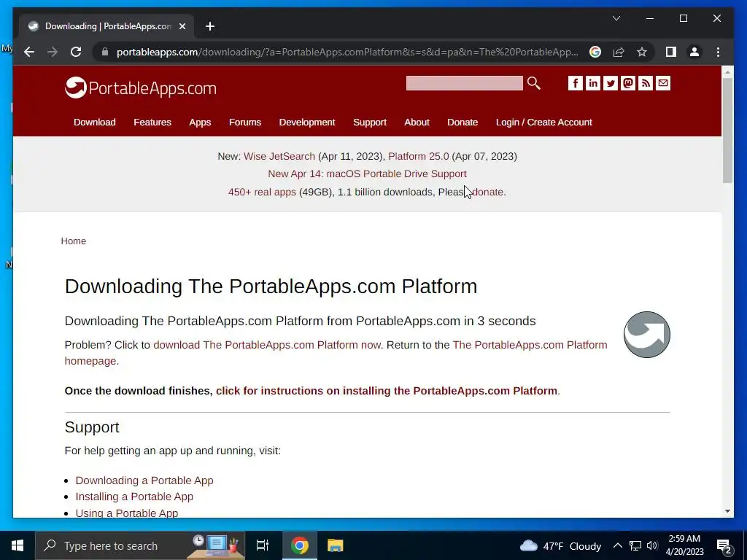
Task: Open Using a Portable App link
Action: [x=127, y=513]
